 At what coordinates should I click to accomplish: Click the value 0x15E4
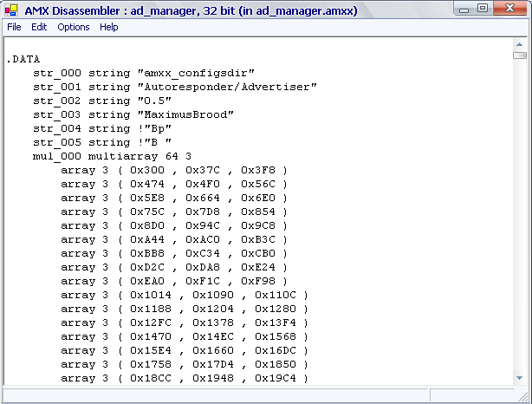click(151, 351)
